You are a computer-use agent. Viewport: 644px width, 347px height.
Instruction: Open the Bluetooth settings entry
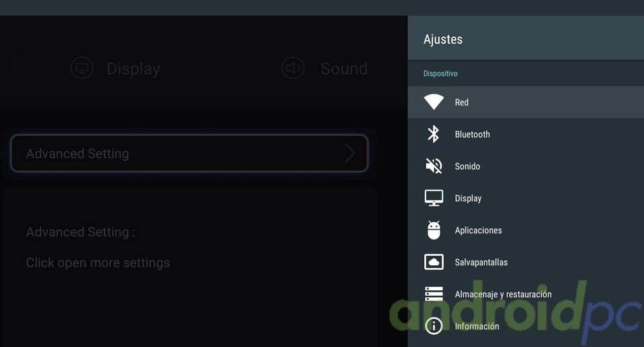[x=472, y=134]
